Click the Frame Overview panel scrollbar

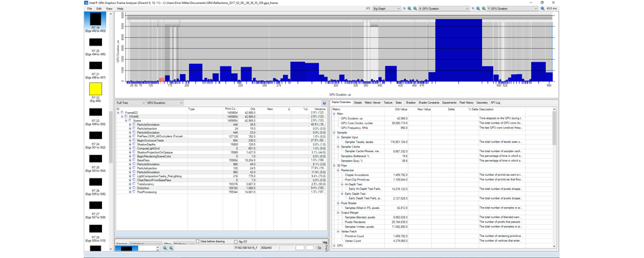pos(555,128)
